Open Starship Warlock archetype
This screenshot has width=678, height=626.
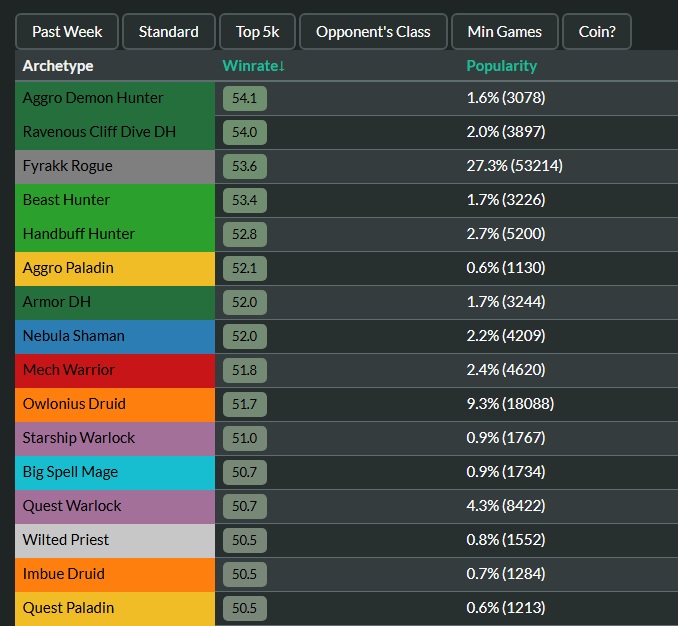tap(115, 438)
